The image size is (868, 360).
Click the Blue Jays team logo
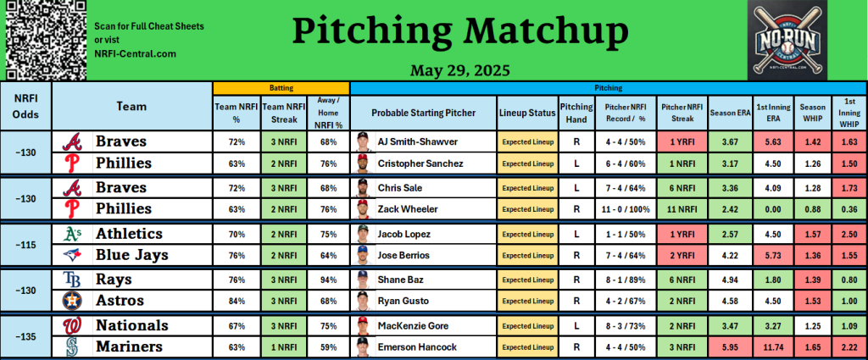pyautogui.click(x=73, y=256)
